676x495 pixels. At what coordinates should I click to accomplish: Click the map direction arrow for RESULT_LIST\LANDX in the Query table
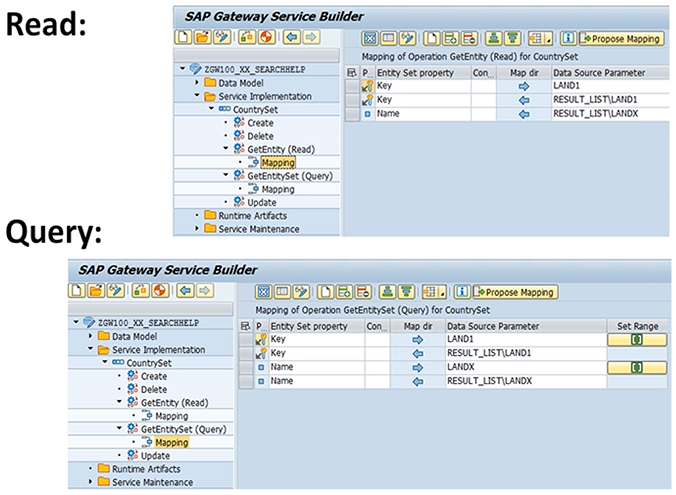click(418, 381)
